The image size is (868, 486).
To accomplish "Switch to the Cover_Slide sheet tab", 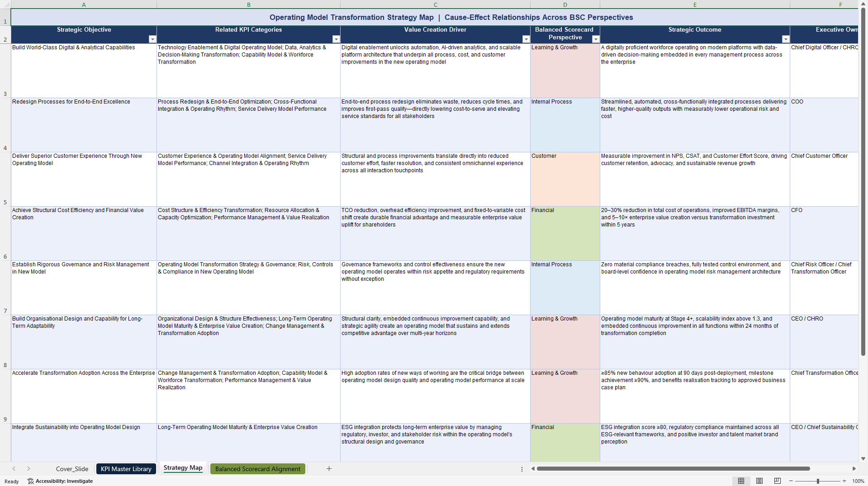I will [x=72, y=469].
